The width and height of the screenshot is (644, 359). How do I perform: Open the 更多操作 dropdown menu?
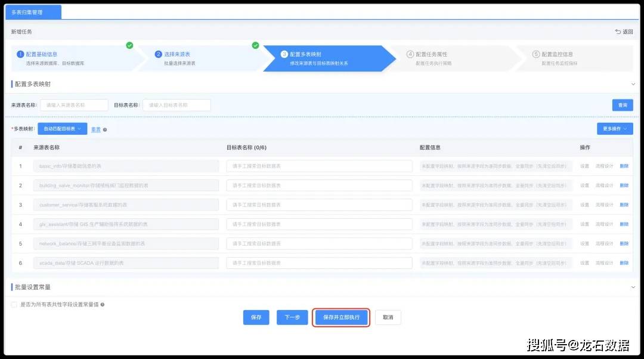coord(614,129)
